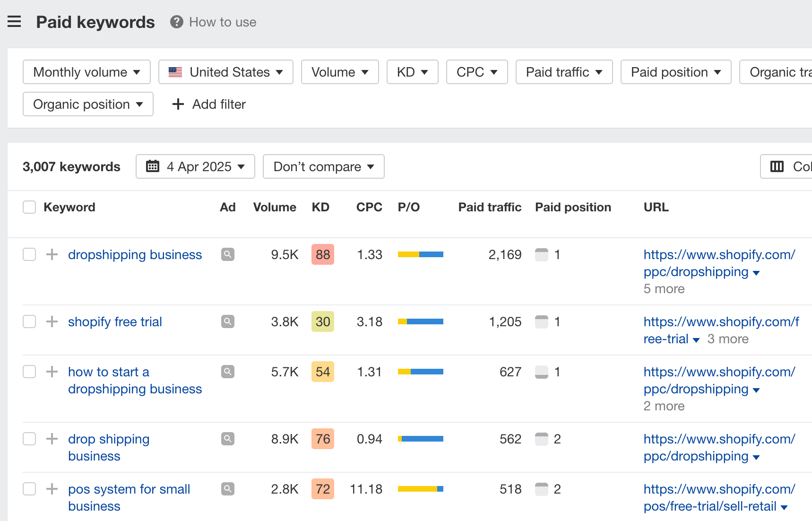Screen dimensions: 812x521
Task: Add "how to start a dropshipping business" via plus icon
Action: pos(51,372)
